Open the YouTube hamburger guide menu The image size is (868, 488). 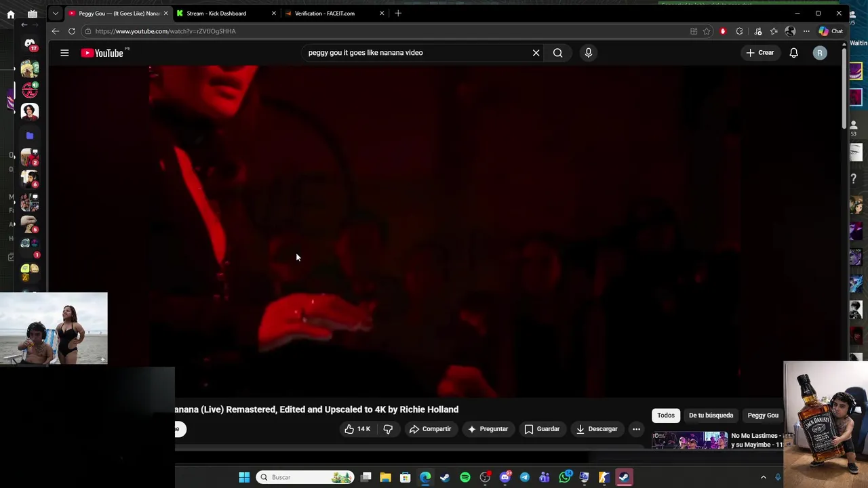64,53
